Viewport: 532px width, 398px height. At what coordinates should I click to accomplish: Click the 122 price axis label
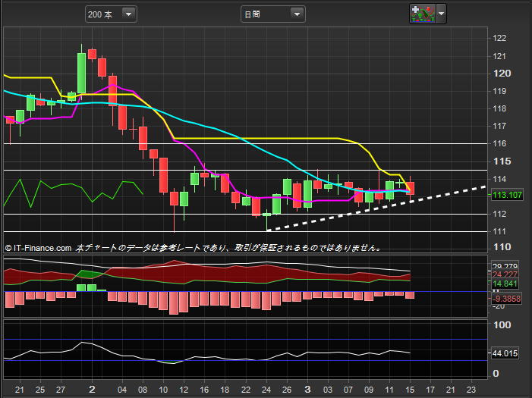pos(499,38)
